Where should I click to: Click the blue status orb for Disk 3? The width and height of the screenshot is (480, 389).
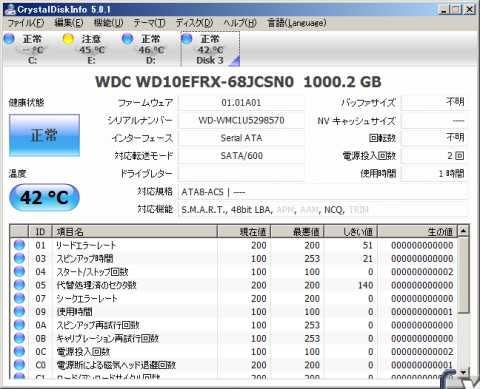(x=187, y=39)
